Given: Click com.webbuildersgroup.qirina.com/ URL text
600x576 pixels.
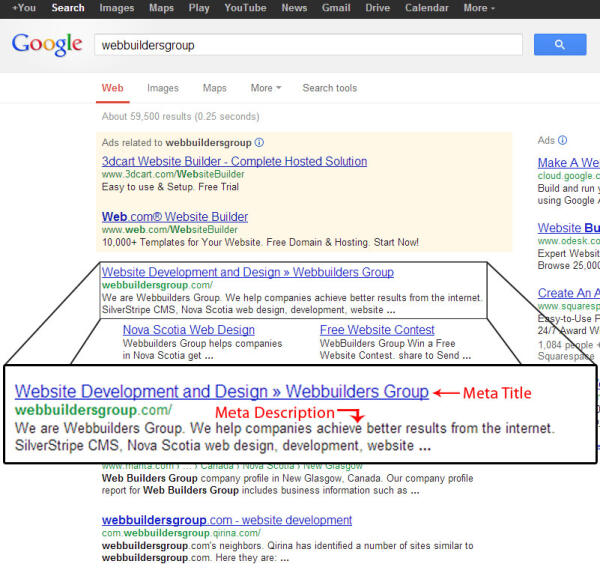Looking at the screenshot, I should pos(181,533).
